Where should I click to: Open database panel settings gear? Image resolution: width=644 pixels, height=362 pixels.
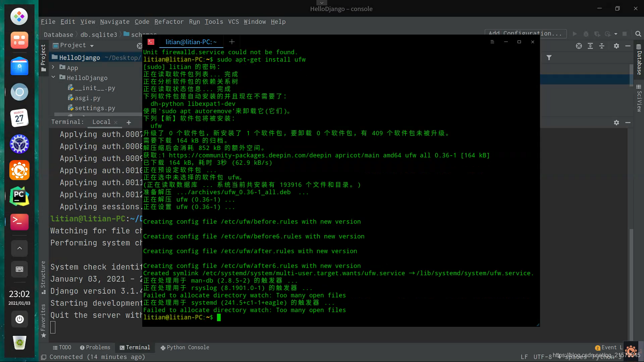pos(616,46)
